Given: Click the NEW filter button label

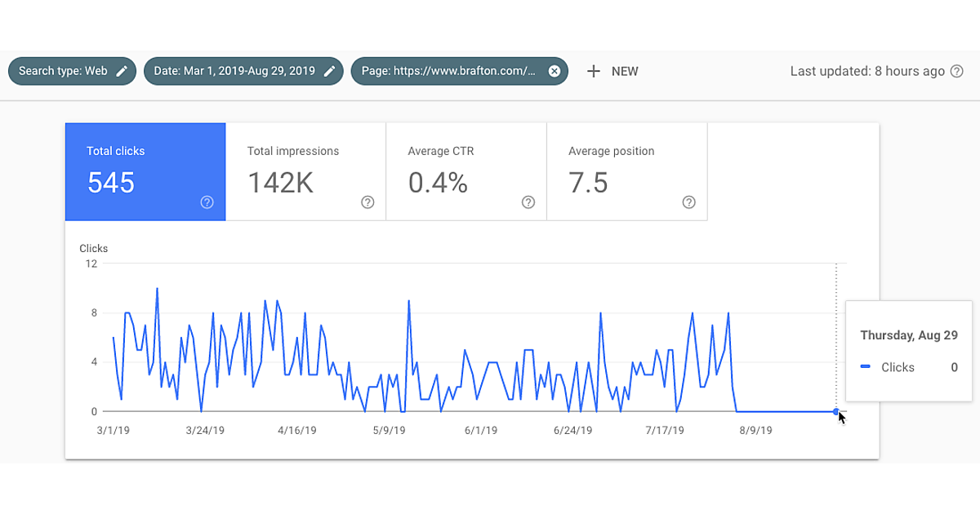Looking at the screenshot, I should [625, 71].
